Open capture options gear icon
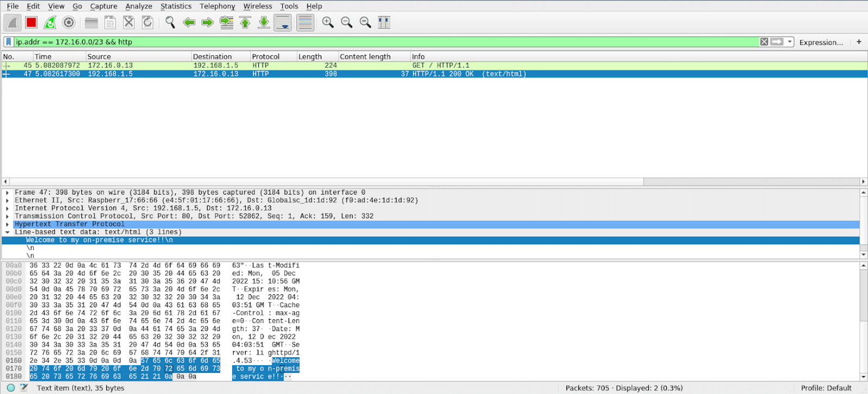 click(68, 23)
